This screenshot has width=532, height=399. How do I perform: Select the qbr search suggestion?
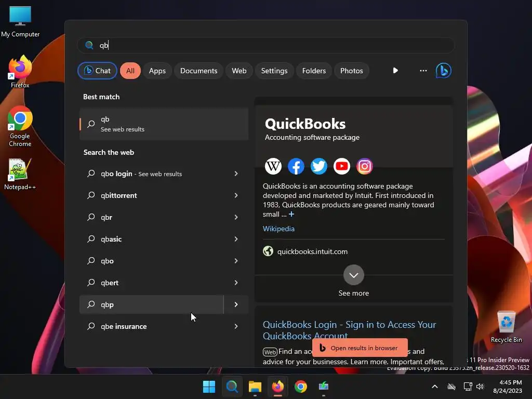pos(152,217)
